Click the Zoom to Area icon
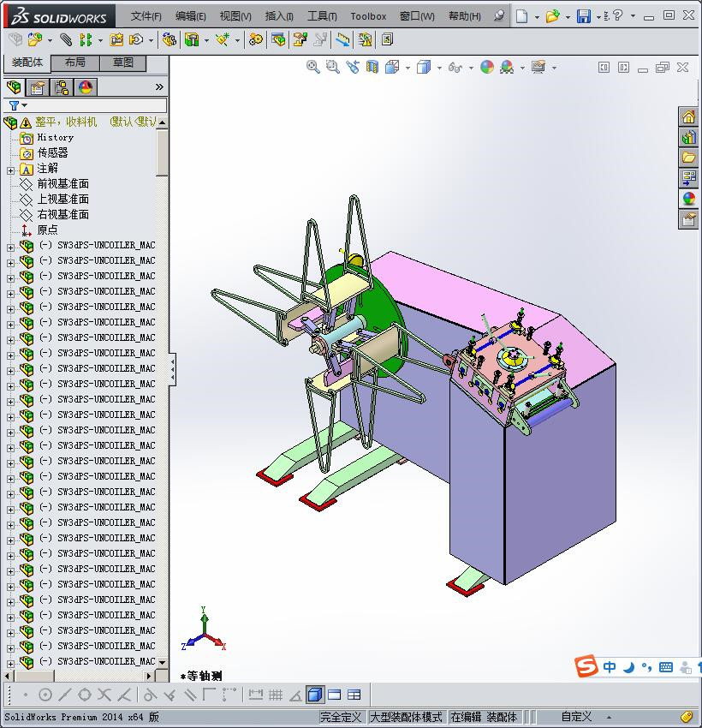Viewport: 702px width, 728px height. [332, 67]
